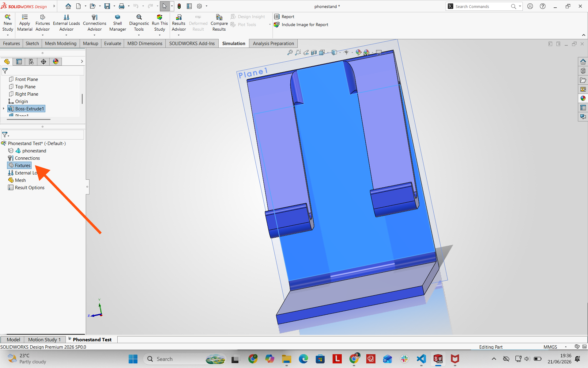Open the Windows Start menu
This screenshot has height=368, width=588.
[x=133, y=359]
